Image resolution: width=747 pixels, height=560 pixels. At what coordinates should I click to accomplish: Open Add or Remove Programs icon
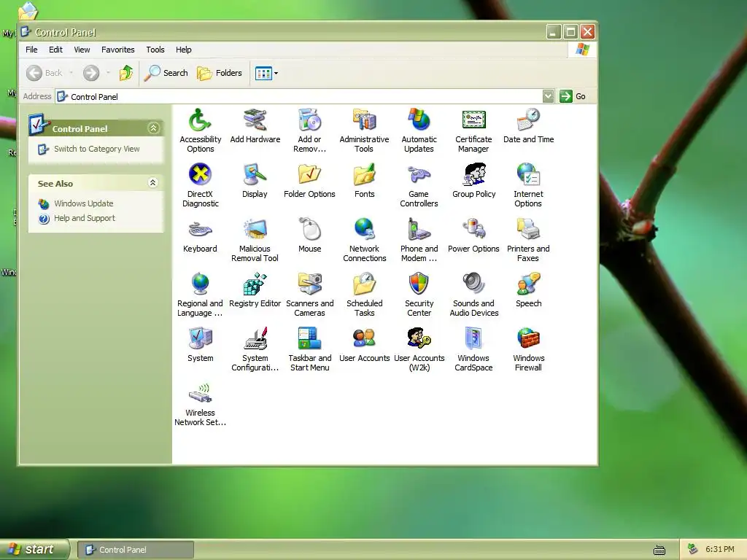309,130
